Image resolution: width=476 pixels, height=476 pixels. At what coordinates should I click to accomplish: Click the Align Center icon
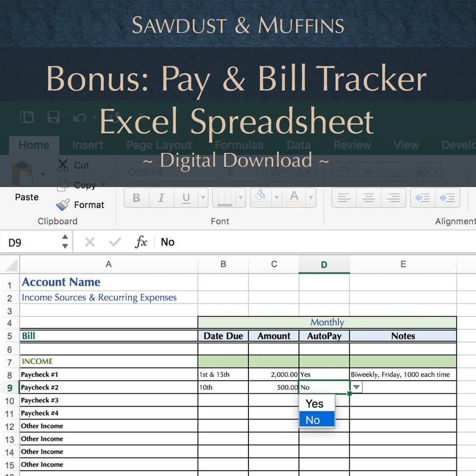pos(368,197)
